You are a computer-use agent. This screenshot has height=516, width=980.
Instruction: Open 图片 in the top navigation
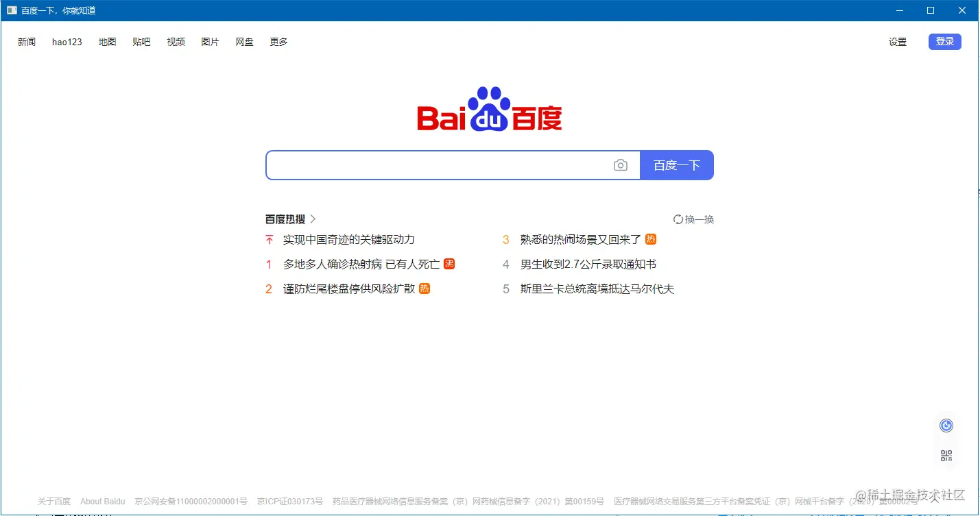(210, 42)
